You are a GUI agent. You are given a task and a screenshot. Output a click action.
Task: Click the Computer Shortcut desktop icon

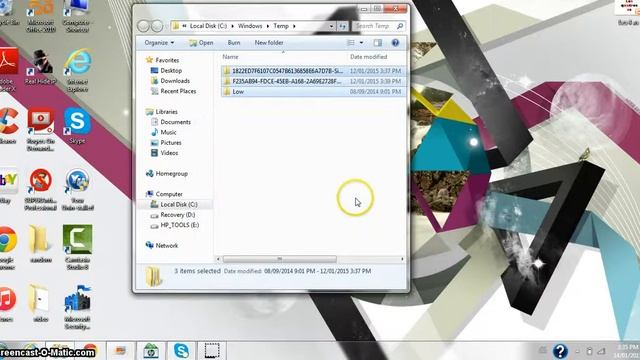tap(77, 16)
